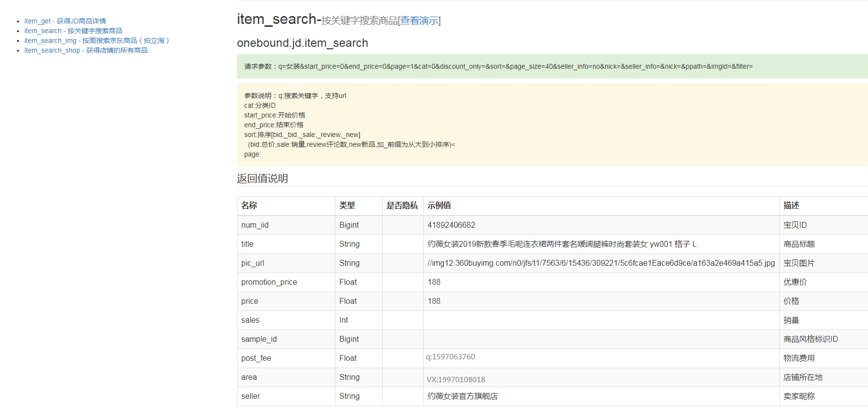Image resolution: width=868 pixels, height=412 pixels.
Task: Click the cat:分类ID parameter line
Action: pyautogui.click(x=260, y=105)
